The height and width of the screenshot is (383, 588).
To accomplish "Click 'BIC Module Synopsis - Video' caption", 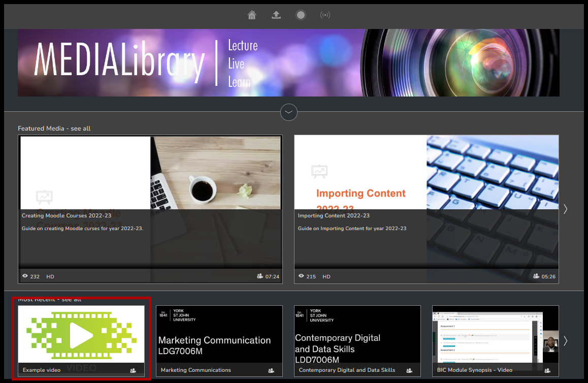I will tap(475, 370).
